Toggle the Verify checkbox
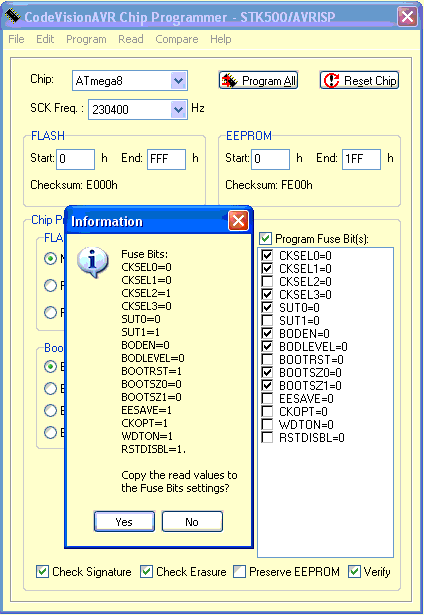Screen dimensions: 424x615 [x=354, y=572]
